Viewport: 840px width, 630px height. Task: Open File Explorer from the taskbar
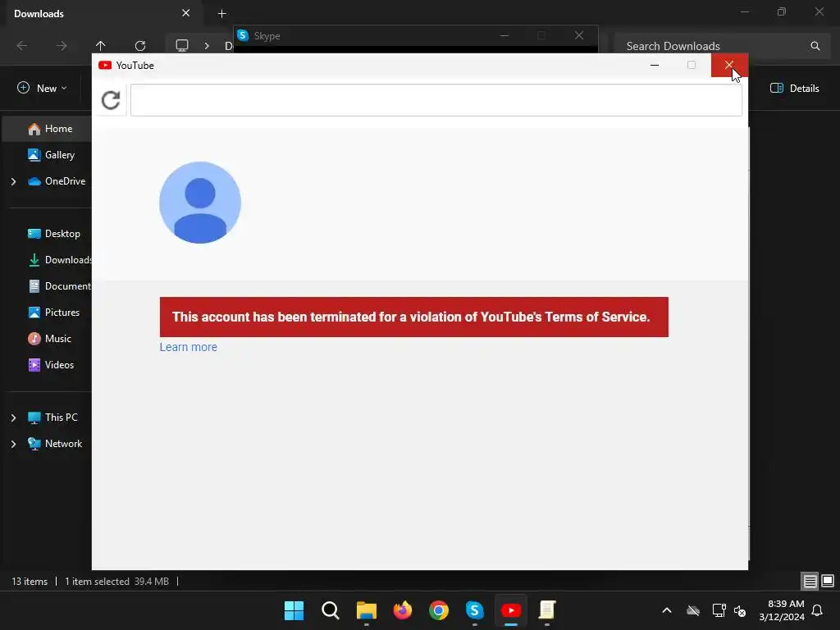point(367,610)
